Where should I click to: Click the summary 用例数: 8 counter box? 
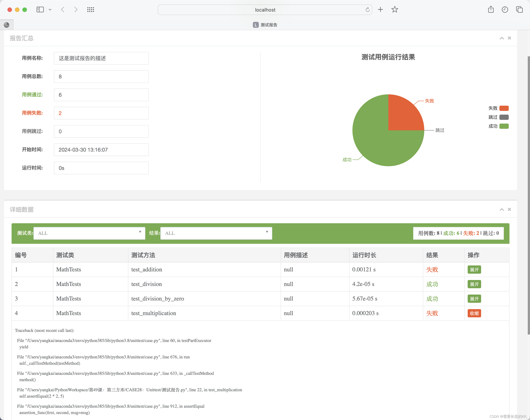tap(459, 233)
